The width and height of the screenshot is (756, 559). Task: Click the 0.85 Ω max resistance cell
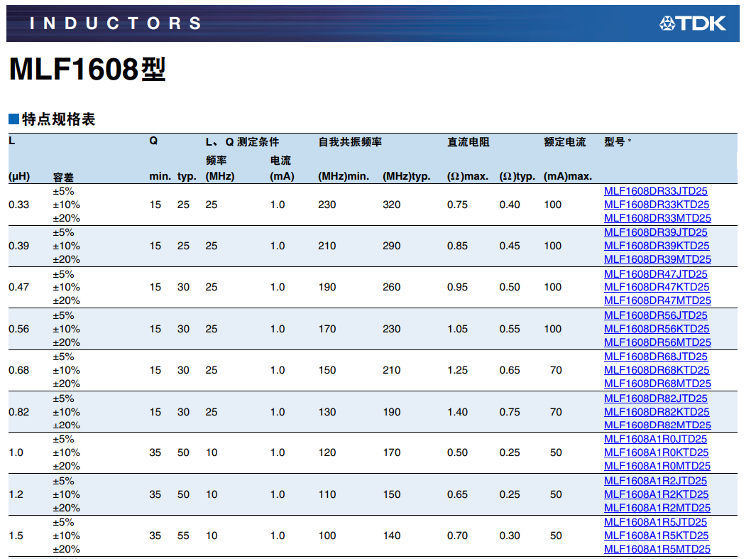pyautogui.click(x=458, y=246)
